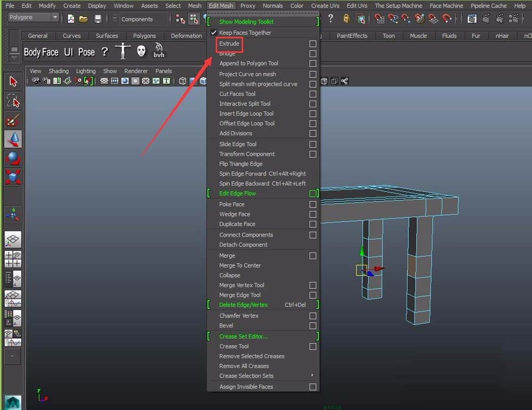532x410 pixels.
Task: Open Extrude options box
Action: pos(313,44)
